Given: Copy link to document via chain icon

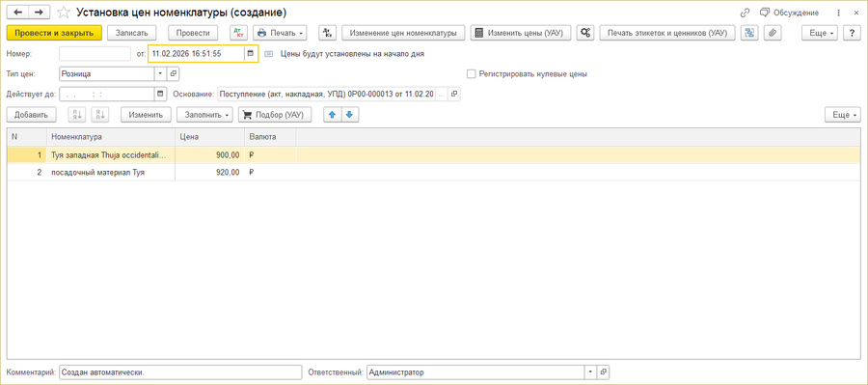Looking at the screenshot, I should (x=745, y=13).
